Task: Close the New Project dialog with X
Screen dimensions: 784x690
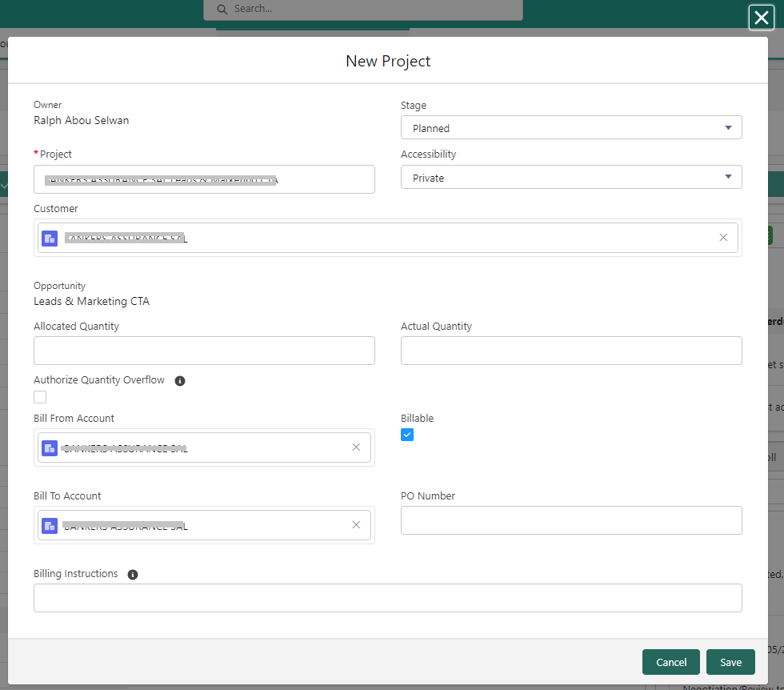Action: tap(761, 18)
